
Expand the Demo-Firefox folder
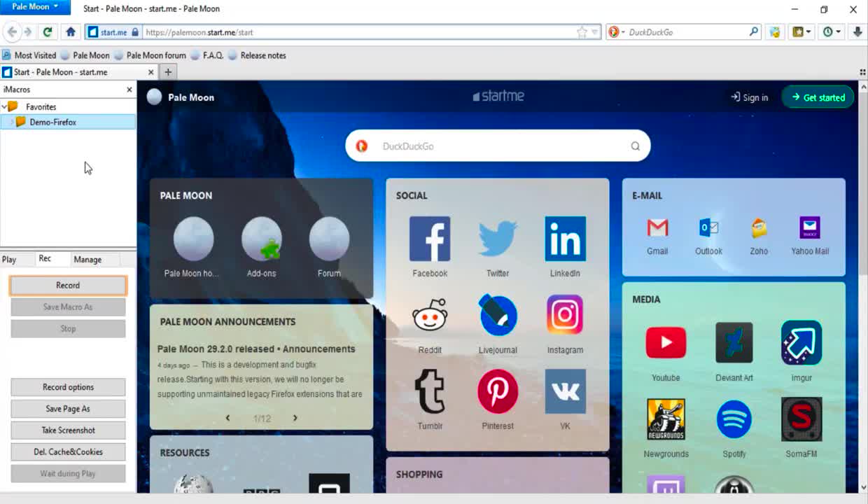point(11,122)
